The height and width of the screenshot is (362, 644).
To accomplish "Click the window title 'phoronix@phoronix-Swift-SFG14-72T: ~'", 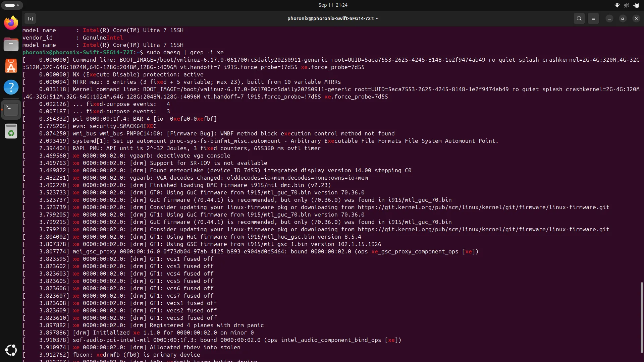I will point(333,18).
